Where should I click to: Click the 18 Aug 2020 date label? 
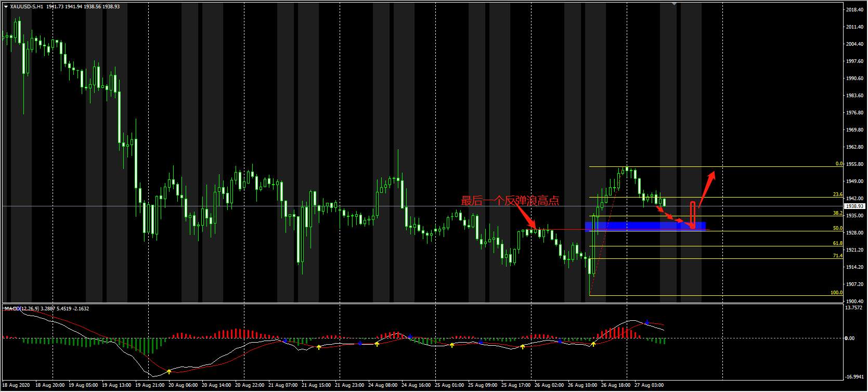tap(16, 386)
